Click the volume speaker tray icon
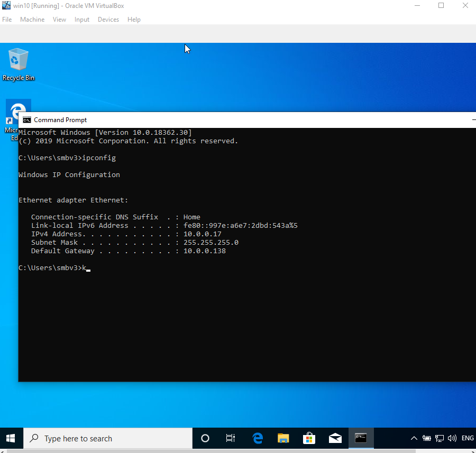 tap(452, 438)
